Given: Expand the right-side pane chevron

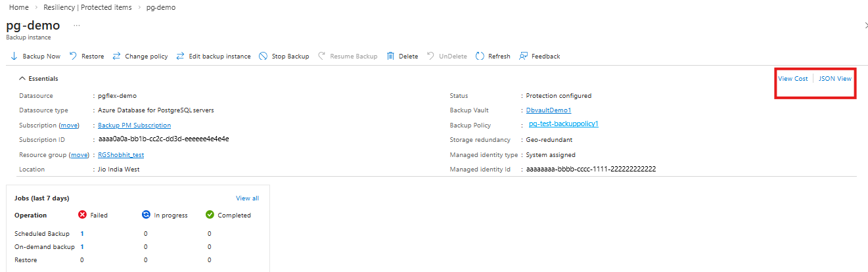Looking at the screenshot, I should 866,25.
